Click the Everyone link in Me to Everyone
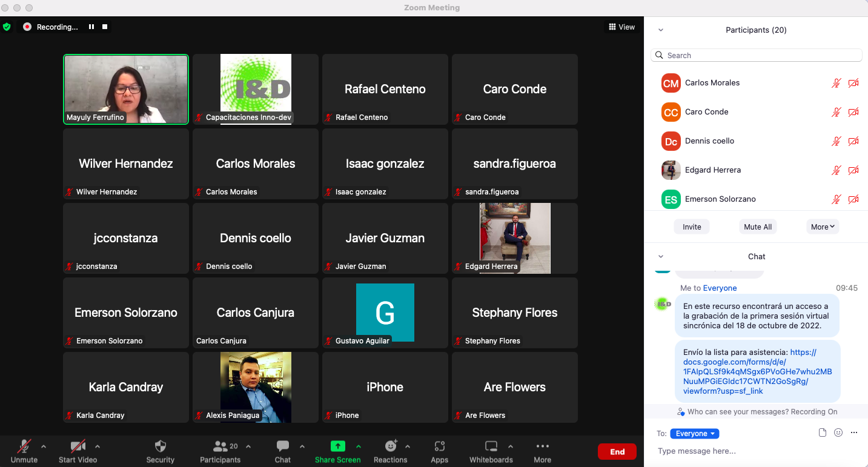This screenshot has height=467, width=868. click(720, 288)
